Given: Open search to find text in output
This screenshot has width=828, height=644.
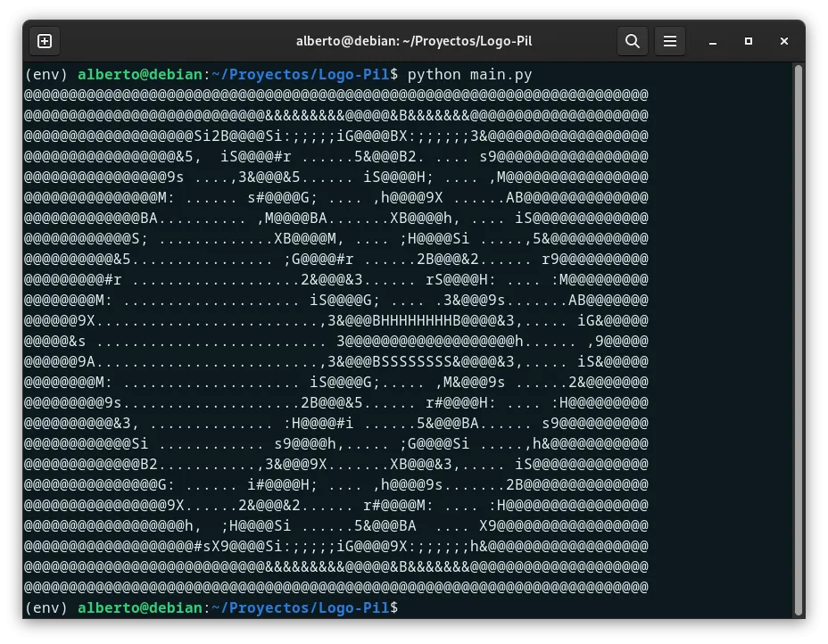Looking at the screenshot, I should 633,41.
